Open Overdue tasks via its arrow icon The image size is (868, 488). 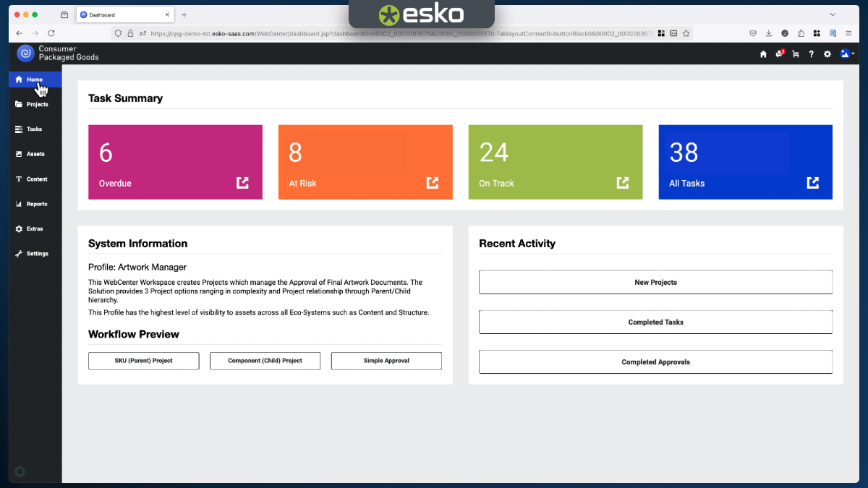click(x=242, y=183)
